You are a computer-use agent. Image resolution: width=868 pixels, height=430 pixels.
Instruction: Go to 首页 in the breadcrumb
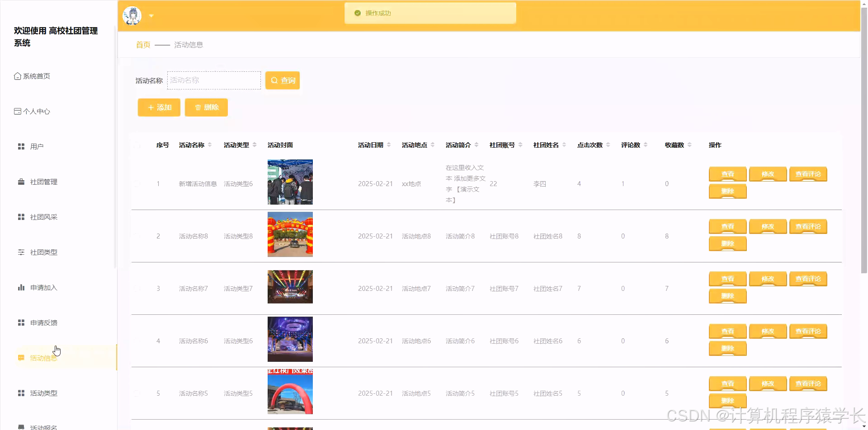pyautogui.click(x=143, y=45)
